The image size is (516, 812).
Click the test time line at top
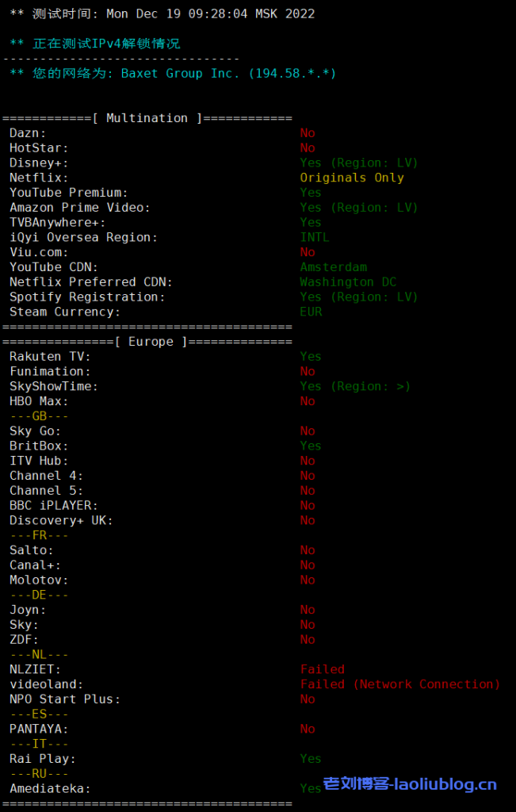(162, 13)
